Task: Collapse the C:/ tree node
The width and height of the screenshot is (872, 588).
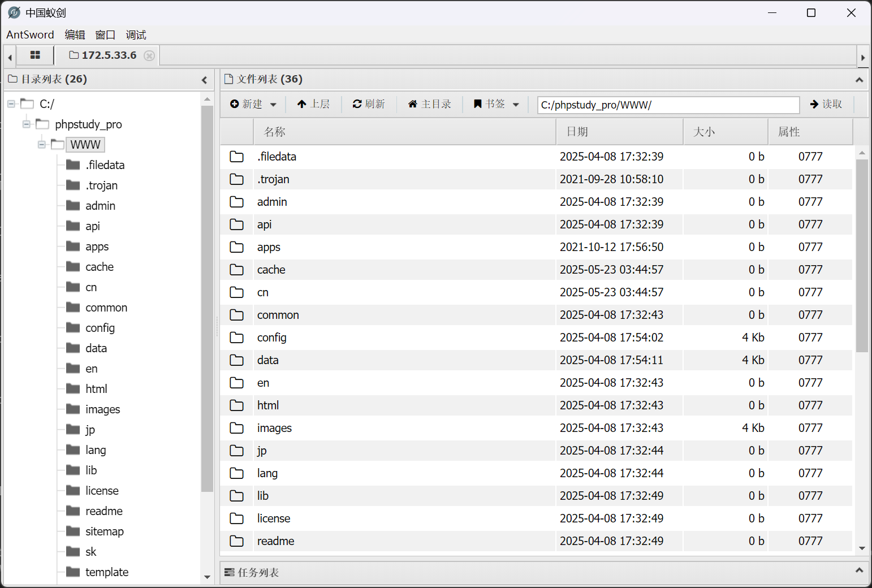Action: coord(11,104)
